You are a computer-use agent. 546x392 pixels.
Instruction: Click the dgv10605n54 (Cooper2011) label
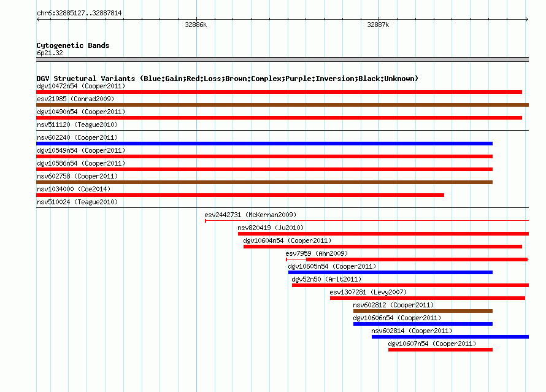[332, 266]
